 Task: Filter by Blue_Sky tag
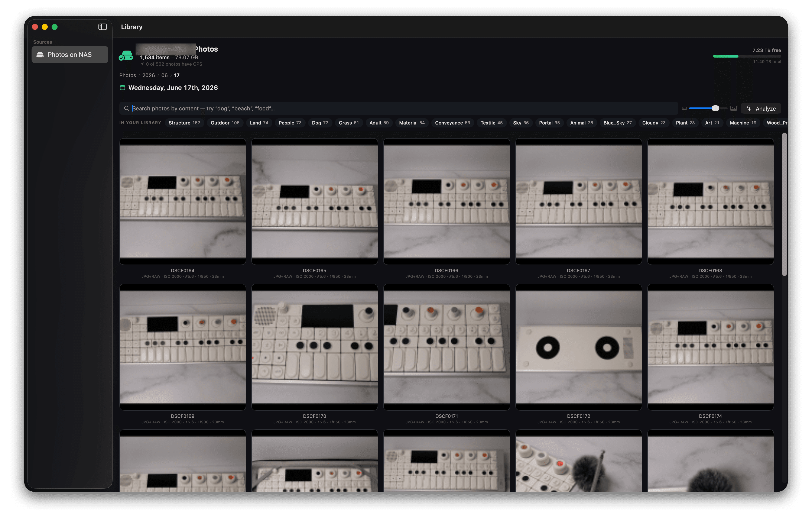click(617, 123)
